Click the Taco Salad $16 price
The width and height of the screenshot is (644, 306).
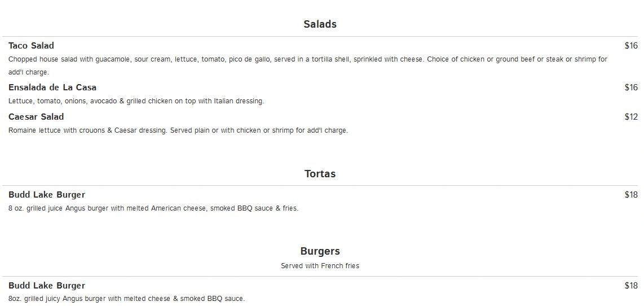[x=631, y=46]
